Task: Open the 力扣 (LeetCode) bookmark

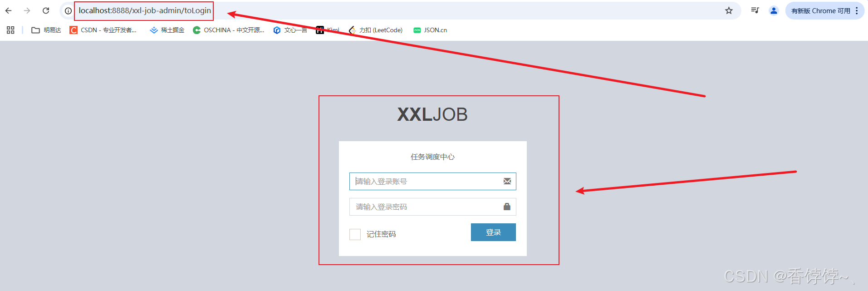Action: (376, 30)
